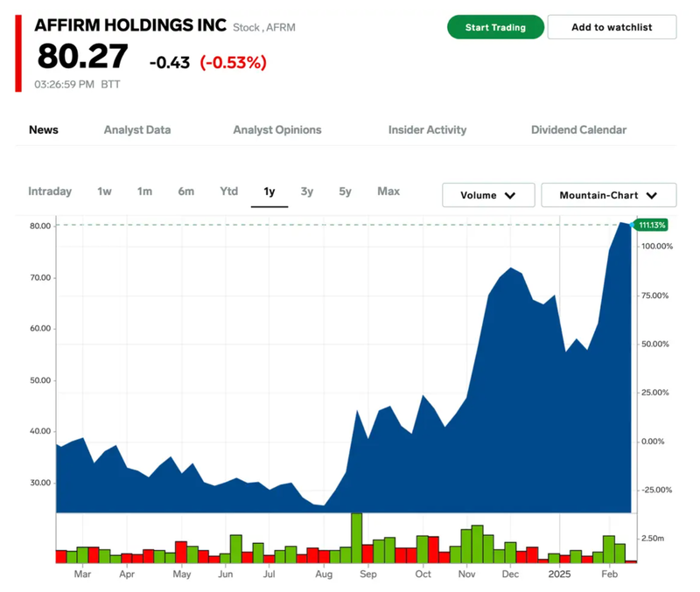This screenshot has height=592, width=700.
Task: Click the 60.00 price axis label
Action: (40, 329)
